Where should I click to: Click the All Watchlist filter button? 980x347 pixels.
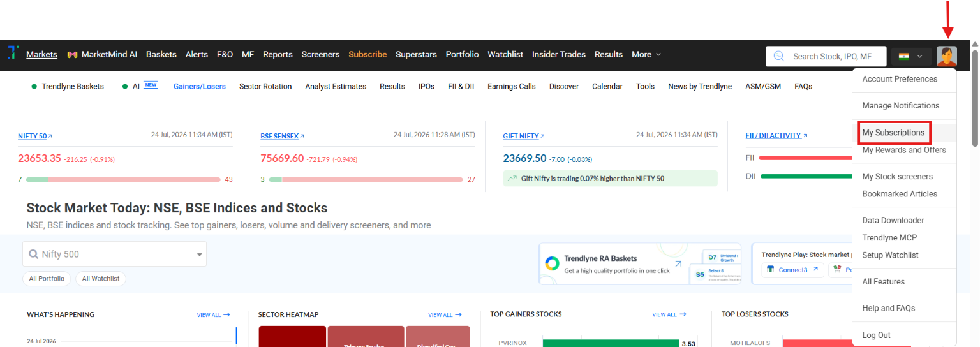pos(101,278)
